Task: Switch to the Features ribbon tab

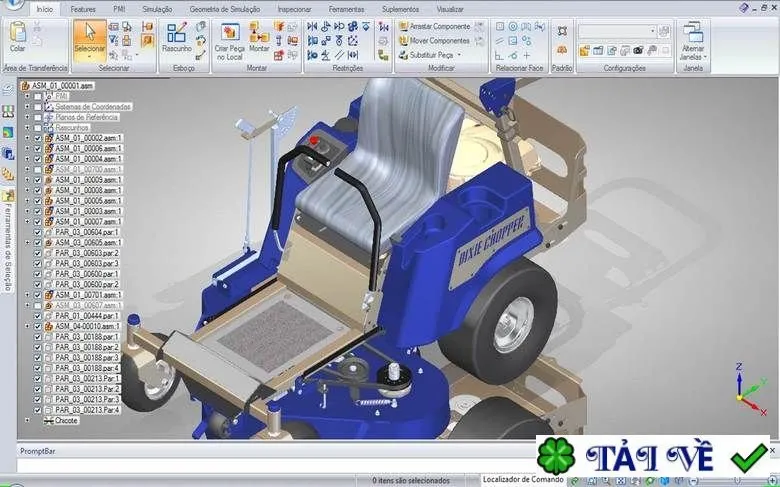Action: click(x=83, y=9)
